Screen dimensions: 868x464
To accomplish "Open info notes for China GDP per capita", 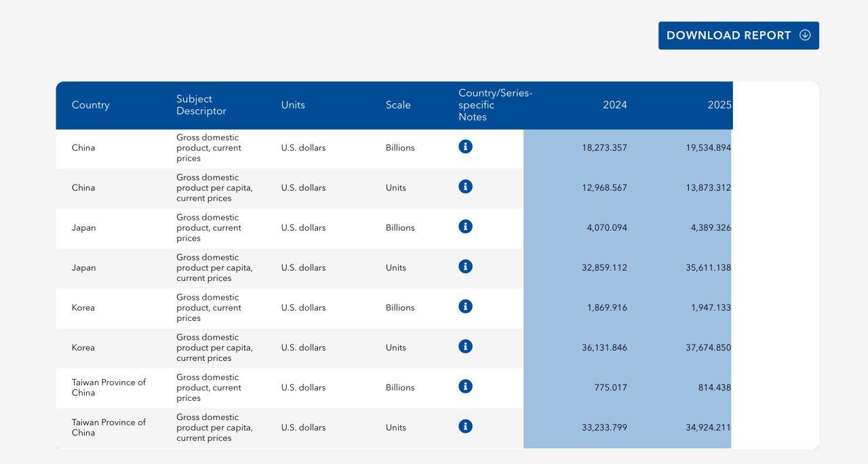I will pos(465,187).
